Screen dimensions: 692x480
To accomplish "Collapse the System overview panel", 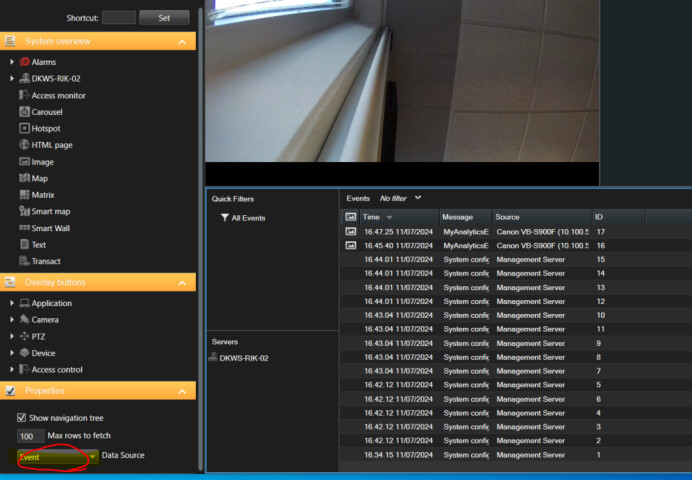I will coord(181,42).
